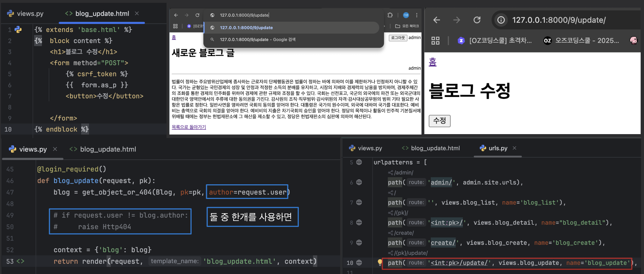Click the extensions puzzle icon
This screenshot has height=274, width=644.
point(390,15)
